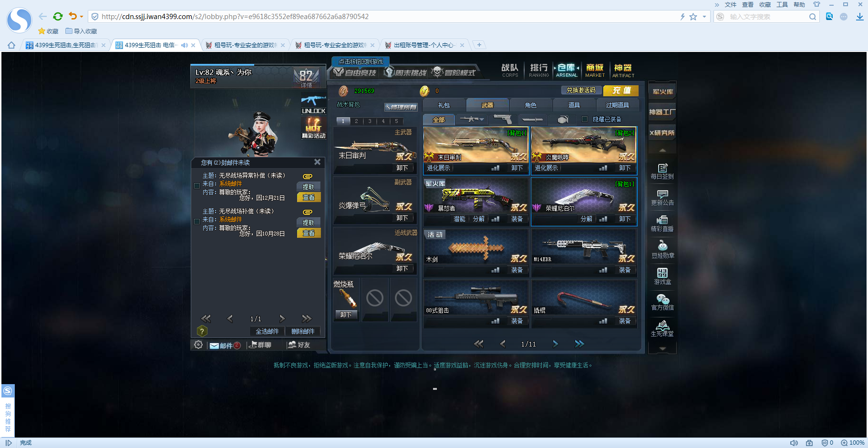Click the UNLOCK weapon icon

[x=313, y=105]
